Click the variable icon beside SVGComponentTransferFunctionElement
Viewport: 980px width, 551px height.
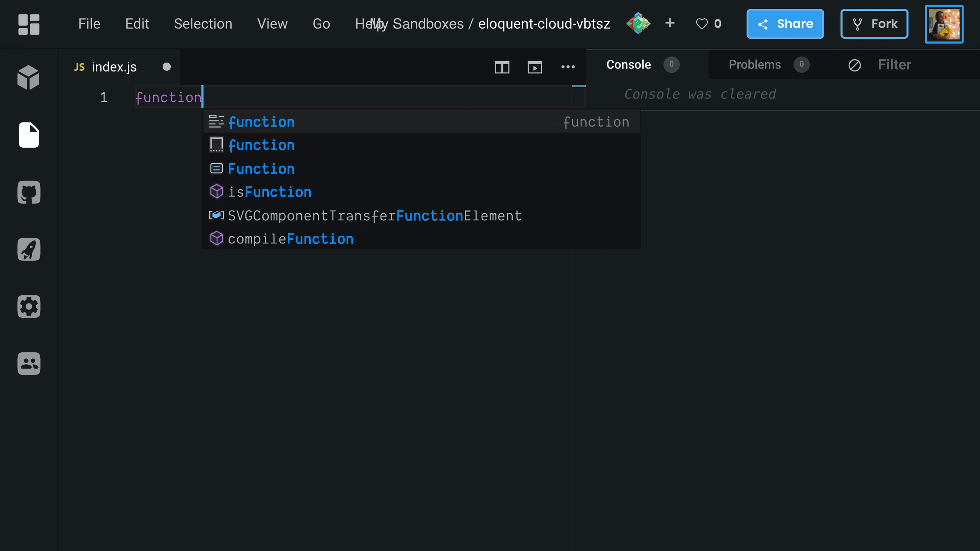click(x=216, y=215)
